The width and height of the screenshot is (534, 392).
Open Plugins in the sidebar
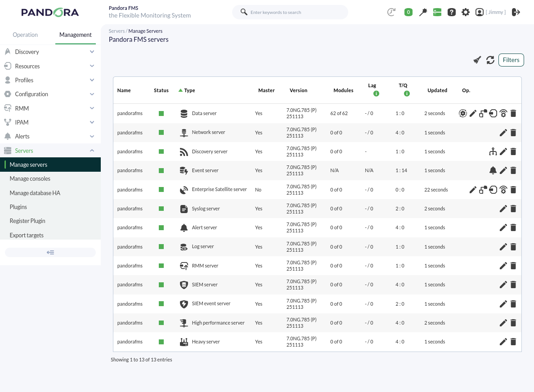pyautogui.click(x=50, y=207)
